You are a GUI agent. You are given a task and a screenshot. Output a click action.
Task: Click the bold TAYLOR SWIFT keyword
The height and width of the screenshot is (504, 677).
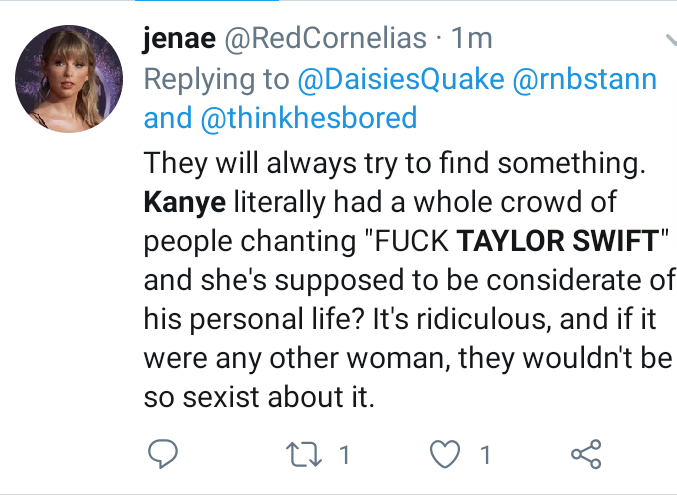click(x=558, y=241)
